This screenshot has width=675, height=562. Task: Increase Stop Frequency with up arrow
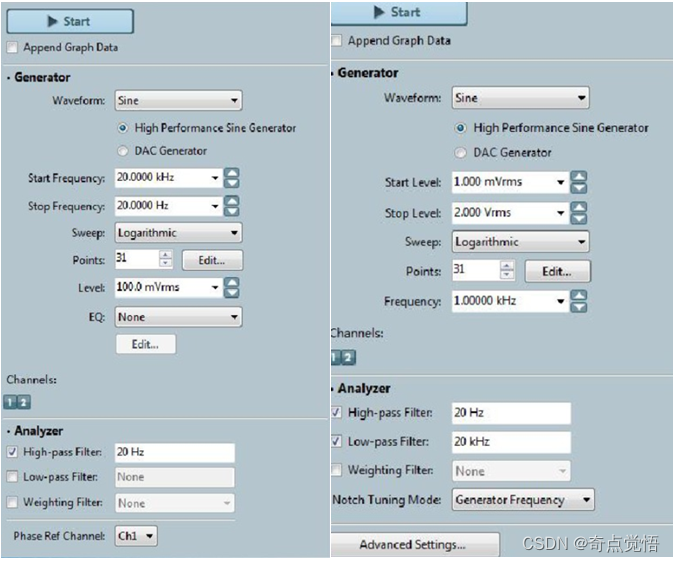(x=232, y=201)
